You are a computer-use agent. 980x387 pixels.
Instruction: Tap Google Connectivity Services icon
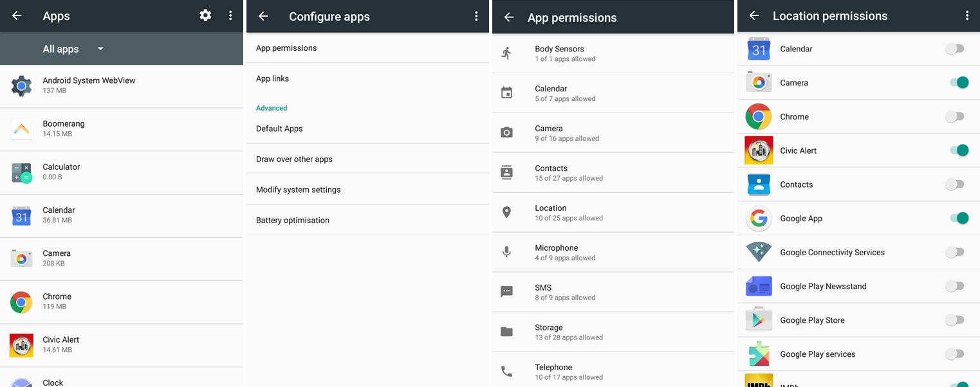pos(759,252)
